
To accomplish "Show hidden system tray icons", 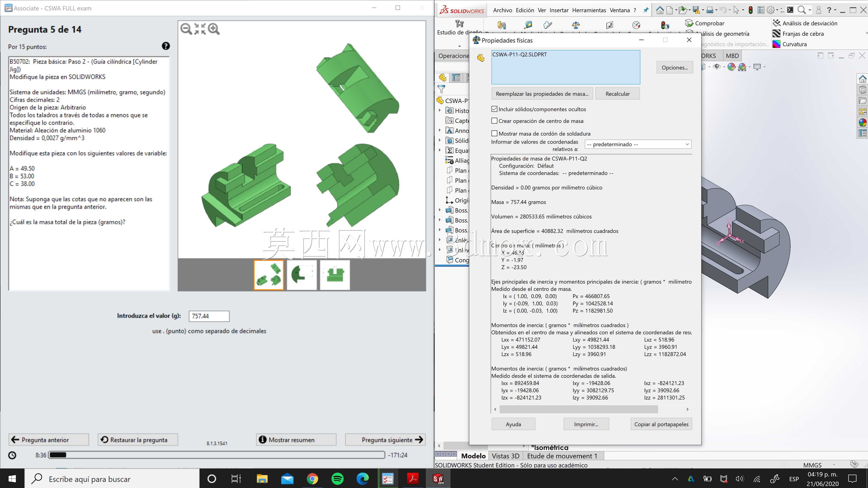I will click(675, 478).
